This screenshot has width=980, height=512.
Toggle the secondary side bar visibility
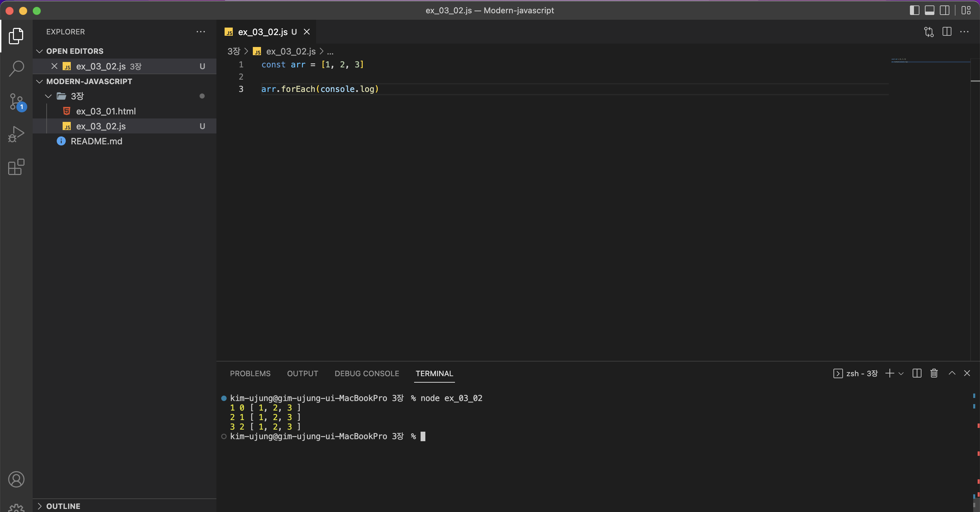tap(944, 10)
